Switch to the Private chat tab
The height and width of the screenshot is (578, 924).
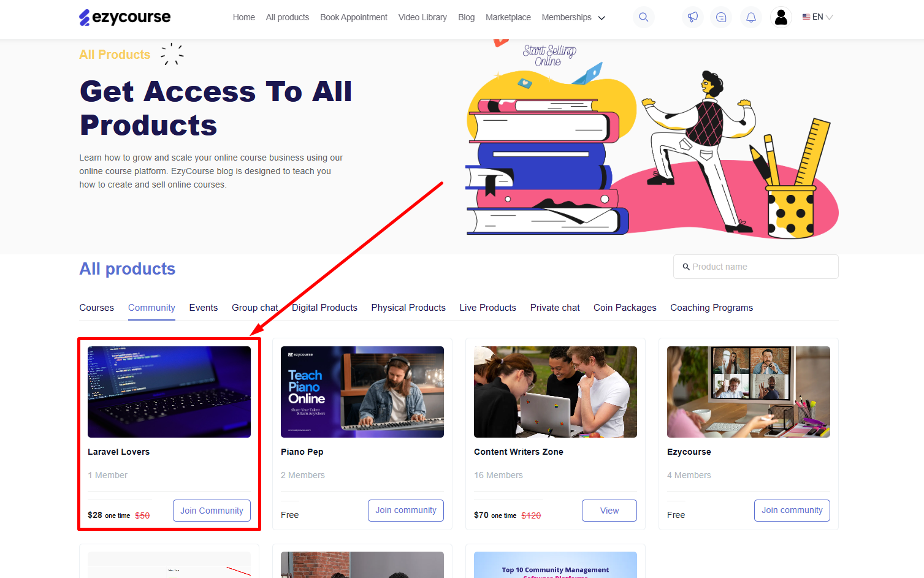point(555,308)
